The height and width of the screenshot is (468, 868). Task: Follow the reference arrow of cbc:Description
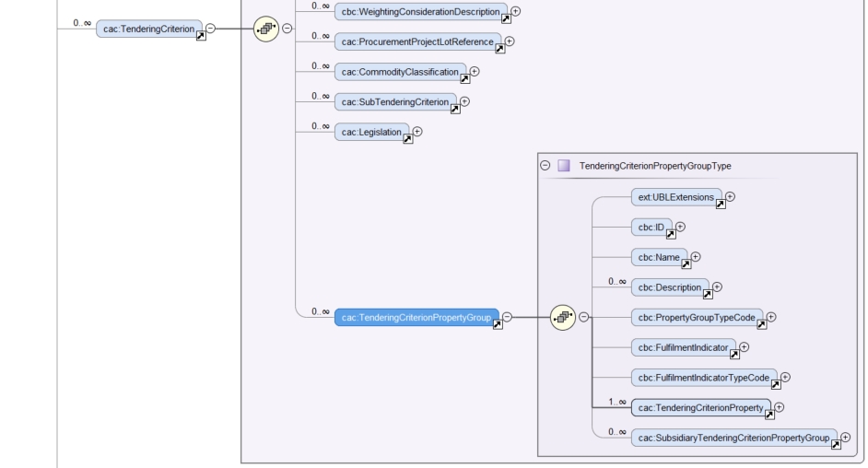tap(708, 294)
